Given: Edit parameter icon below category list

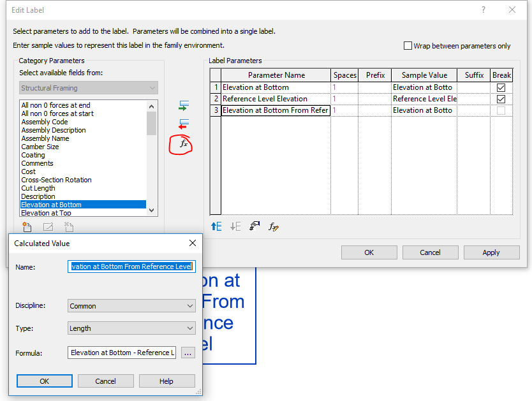Looking at the screenshot, I should point(48,227).
